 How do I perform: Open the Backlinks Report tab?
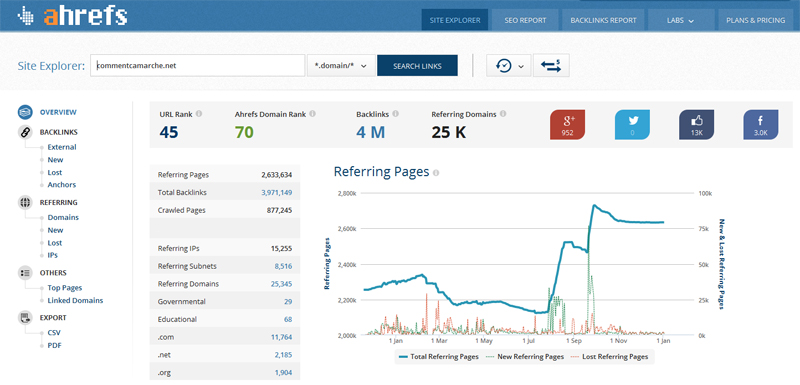pyautogui.click(x=603, y=20)
